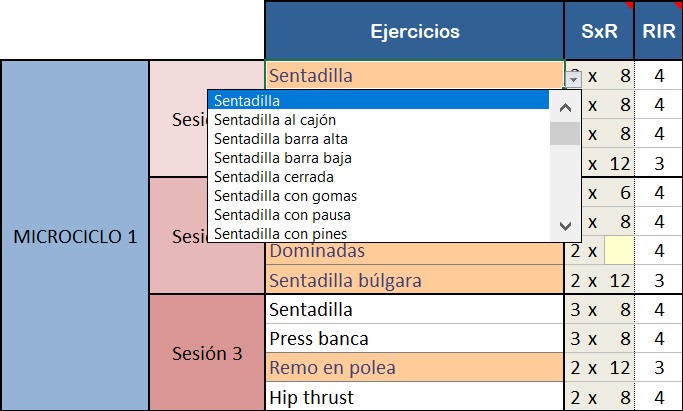
Task: Click the 'SxR' column header
Action: coord(598,31)
